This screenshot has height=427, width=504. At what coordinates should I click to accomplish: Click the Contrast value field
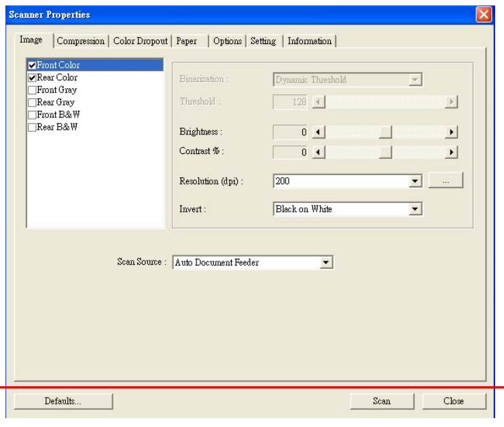pyautogui.click(x=290, y=152)
